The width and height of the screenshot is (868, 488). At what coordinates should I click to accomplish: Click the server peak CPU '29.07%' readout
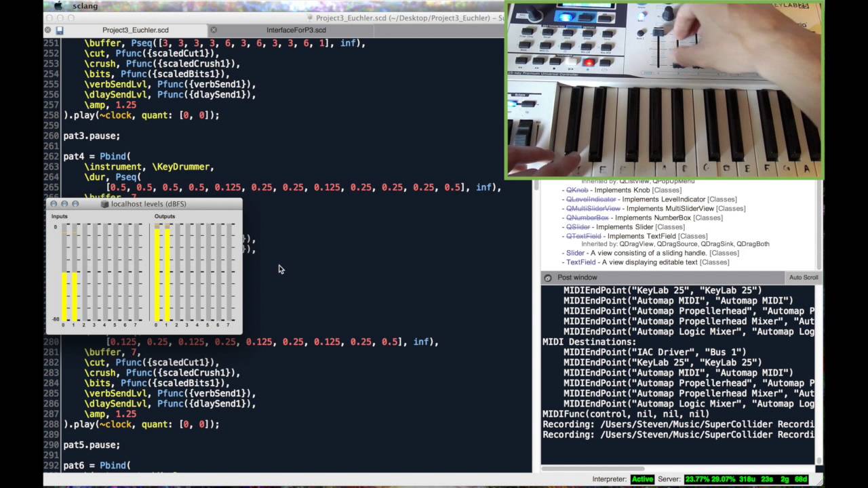[724, 479]
